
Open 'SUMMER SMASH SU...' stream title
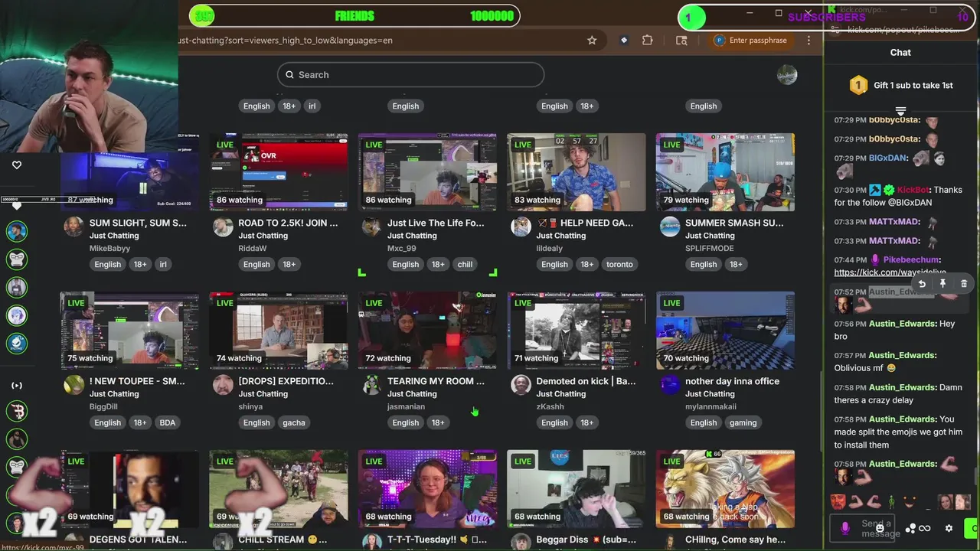point(734,223)
